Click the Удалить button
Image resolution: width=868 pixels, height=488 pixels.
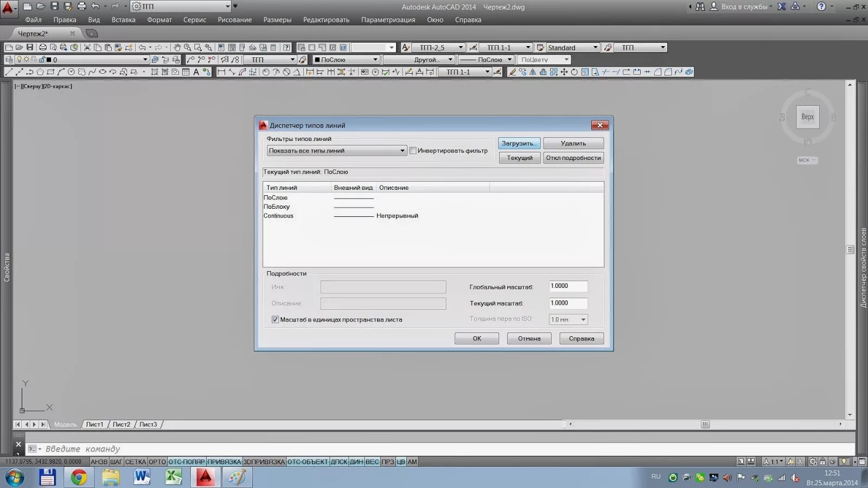[573, 143]
